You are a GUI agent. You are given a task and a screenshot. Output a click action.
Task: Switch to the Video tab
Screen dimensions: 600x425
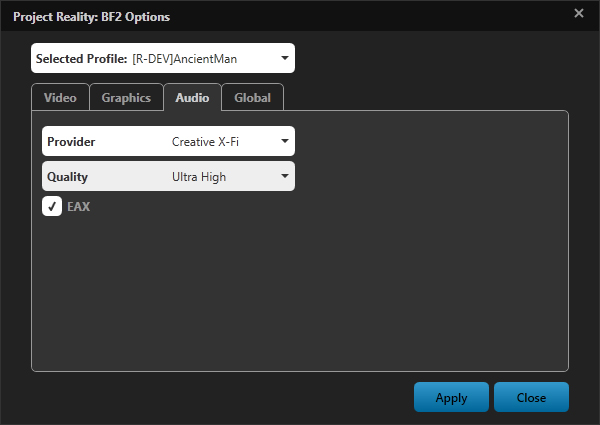click(60, 98)
